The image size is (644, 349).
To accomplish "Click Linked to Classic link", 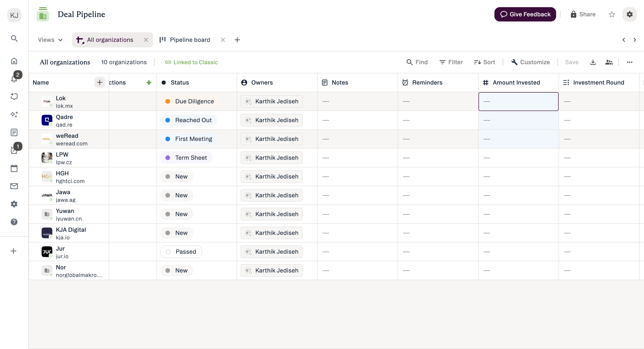I will [191, 62].
